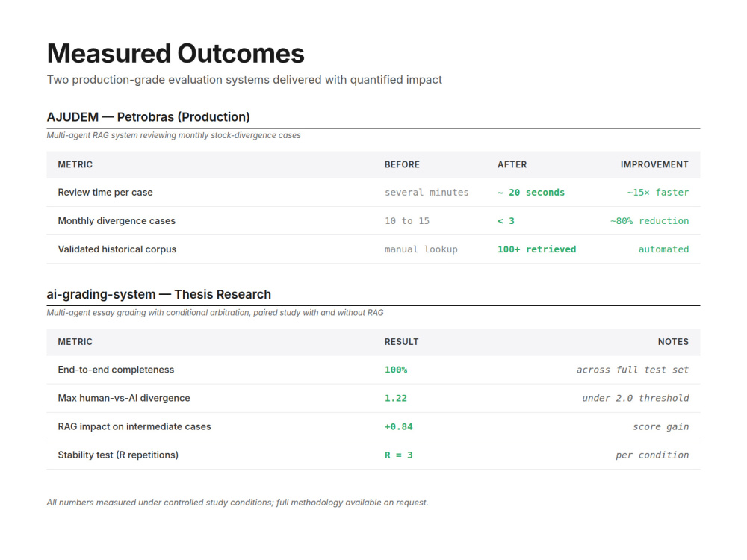Select the Validated historical corpus label

[117, 249]
